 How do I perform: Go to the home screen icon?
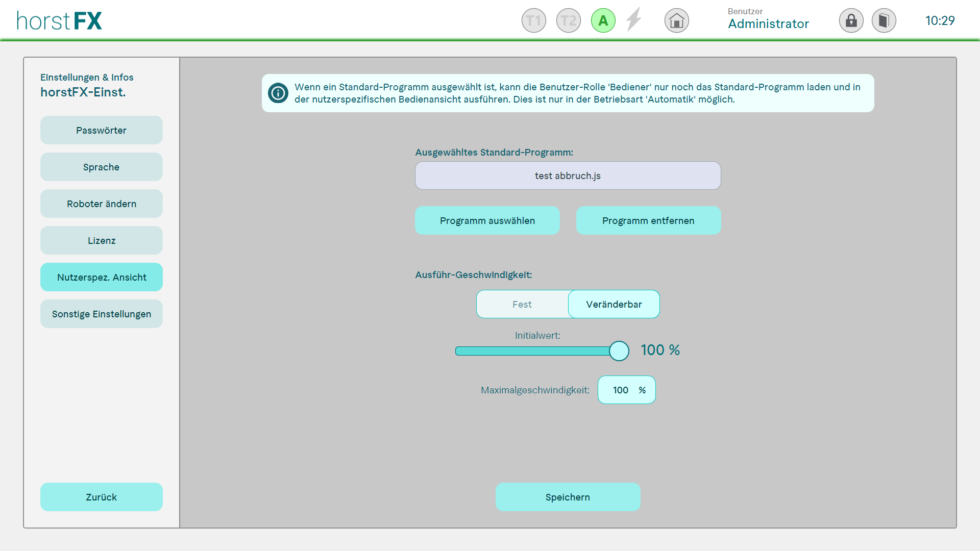point(676,21)
